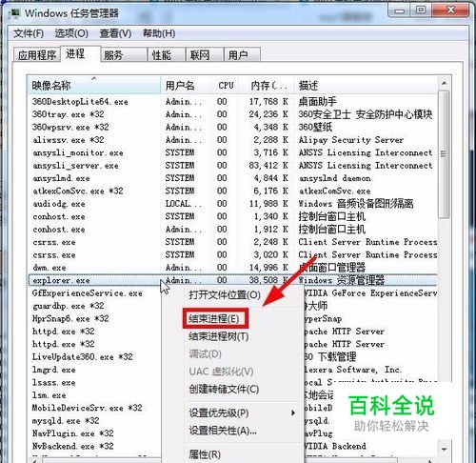The image size is (476, 463).
Task: Open the 查看(V) menu
Action: pyautogui.click(x=115, y=33)
